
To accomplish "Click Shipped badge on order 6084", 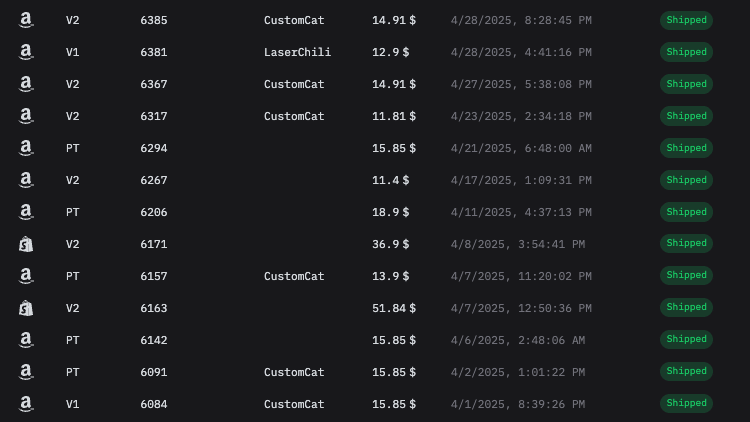I will 686,404.
